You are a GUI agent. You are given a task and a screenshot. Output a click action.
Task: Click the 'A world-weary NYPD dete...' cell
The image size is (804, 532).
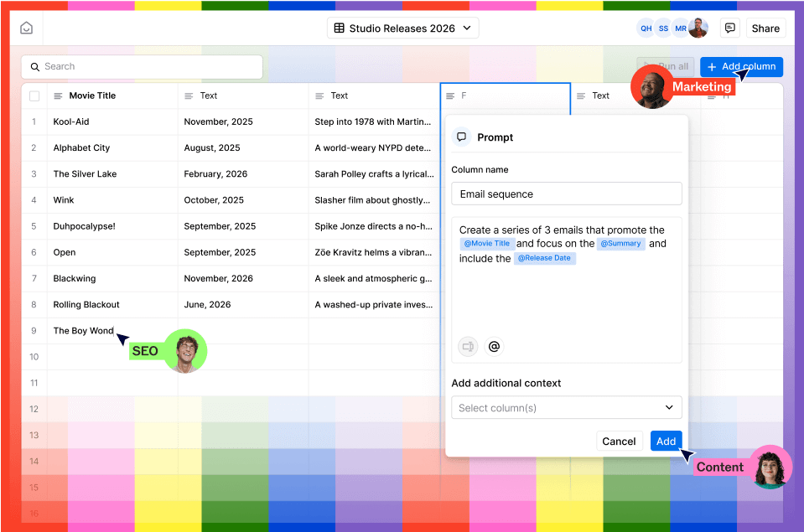(x=374, y=148)
